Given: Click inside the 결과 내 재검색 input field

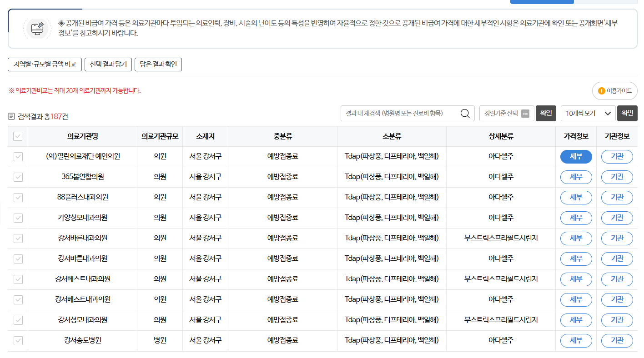Looking at the screenshot, I should pos(400,113).
